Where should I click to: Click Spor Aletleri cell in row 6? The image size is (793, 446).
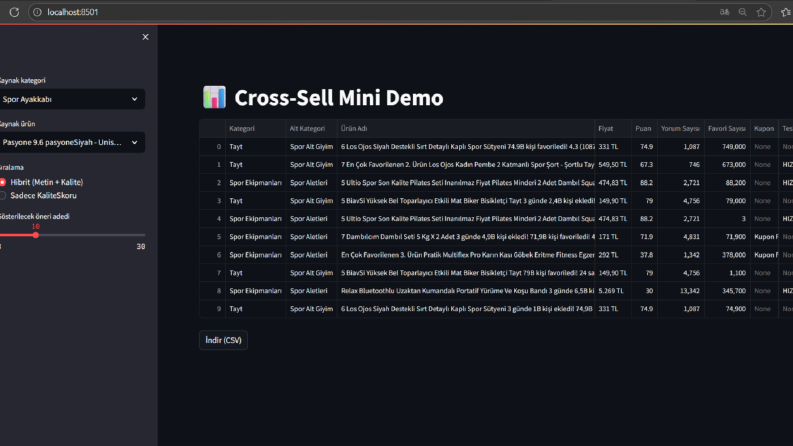(312, 255)
